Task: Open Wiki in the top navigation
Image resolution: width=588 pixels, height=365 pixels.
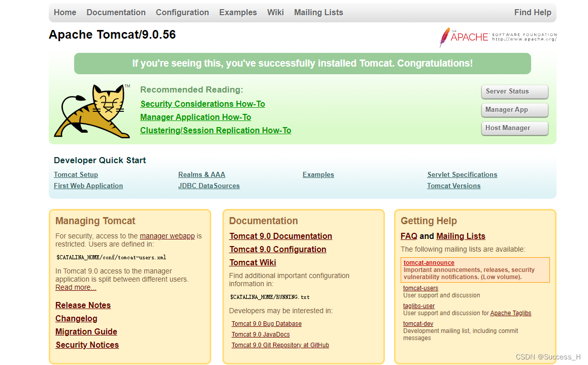Action: (x=275, y=12)
